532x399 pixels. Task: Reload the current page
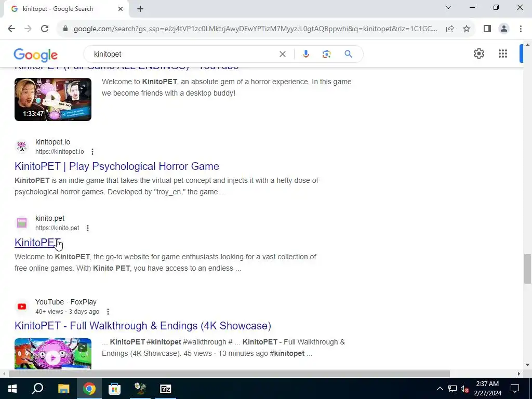[x=45, y=29]
